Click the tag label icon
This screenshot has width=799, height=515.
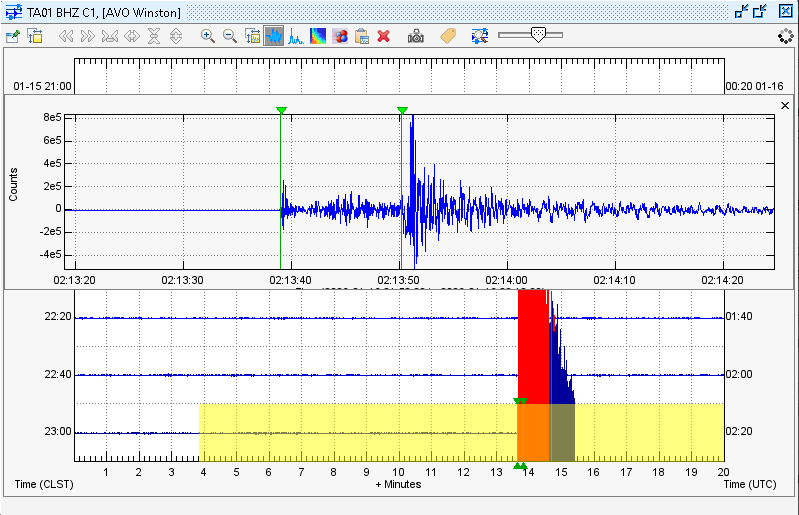pos(448,36)
